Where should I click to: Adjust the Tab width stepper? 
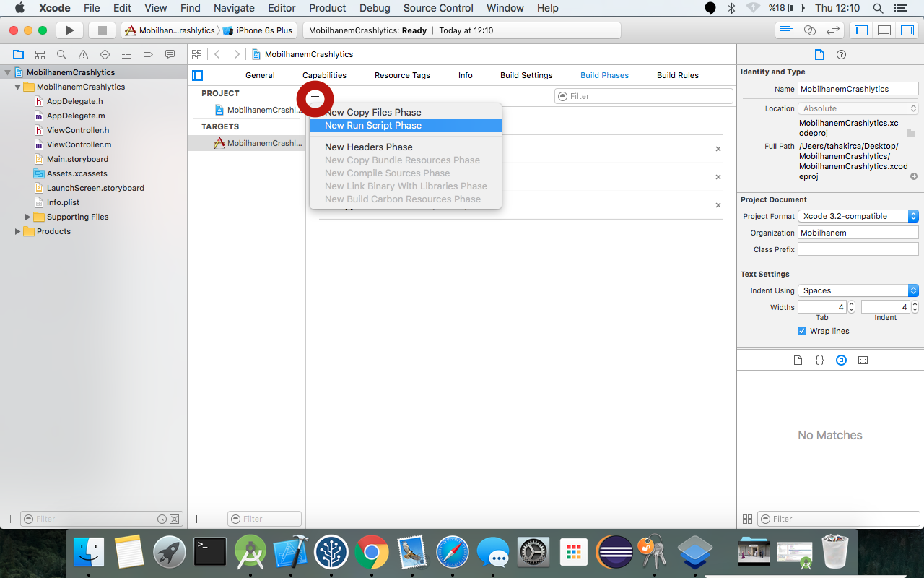[851, 307]
